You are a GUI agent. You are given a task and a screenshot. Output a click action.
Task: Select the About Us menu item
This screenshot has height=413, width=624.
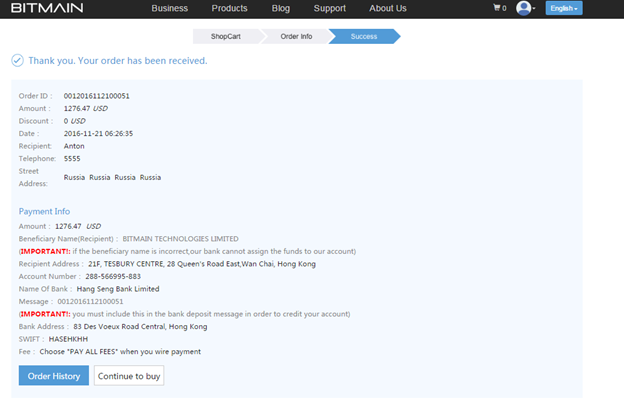click(x=387, y=8)
